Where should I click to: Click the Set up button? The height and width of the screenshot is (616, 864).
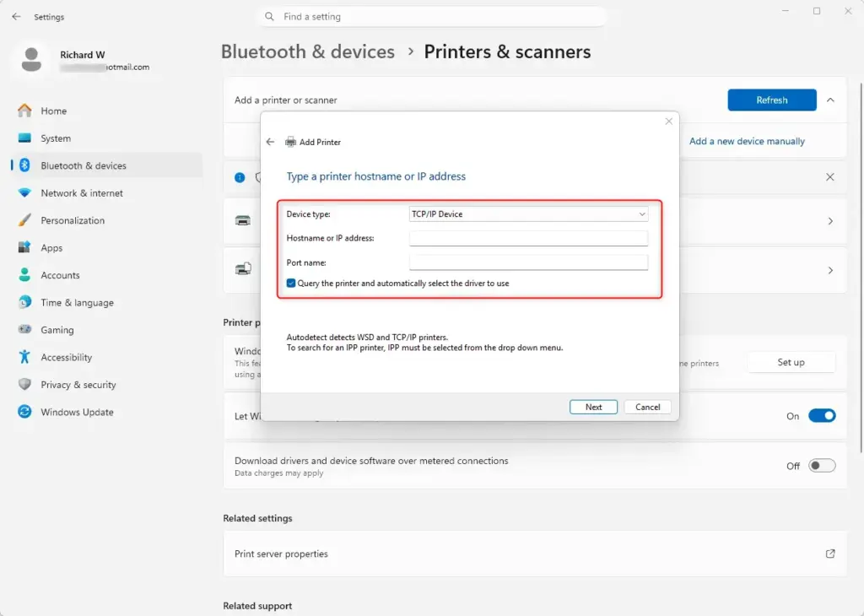(x=791, y=362)
